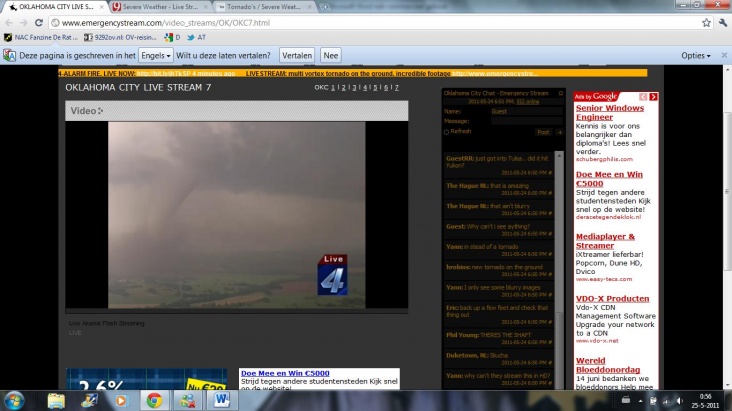732x411 pixels.
Task: Click the orange live stream news ticker link
Action: (x=495, y=73)
